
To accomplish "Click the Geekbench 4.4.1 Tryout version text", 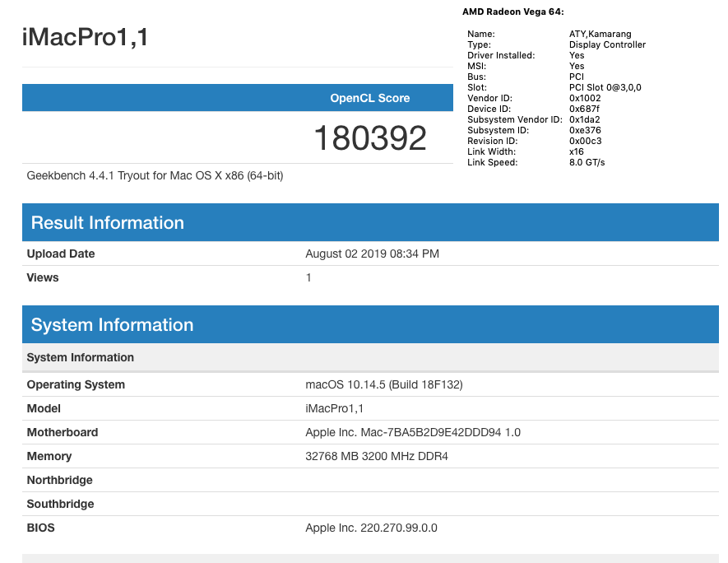I will [x=155, y=175].
